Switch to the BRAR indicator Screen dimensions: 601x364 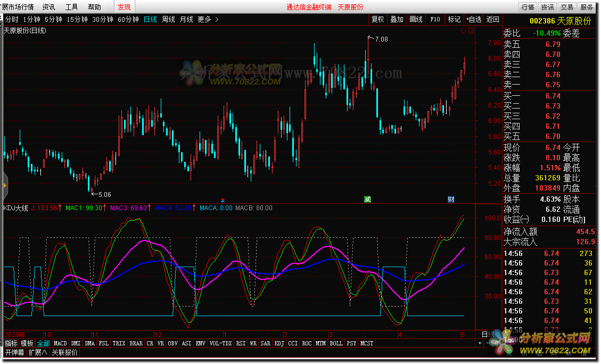point(136,343)
